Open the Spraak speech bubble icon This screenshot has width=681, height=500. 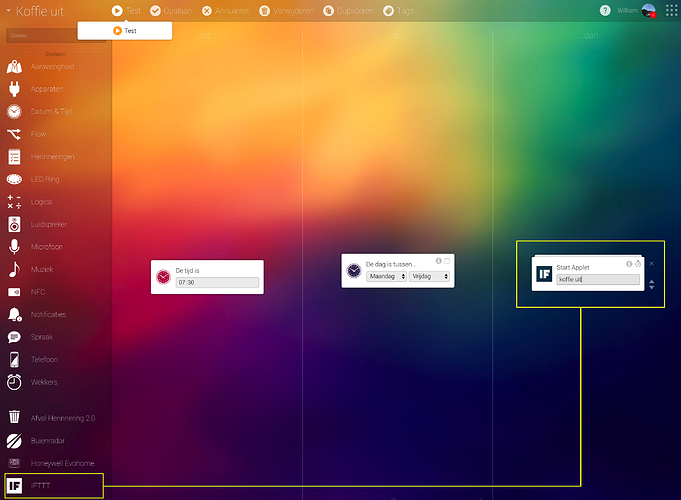14,337
